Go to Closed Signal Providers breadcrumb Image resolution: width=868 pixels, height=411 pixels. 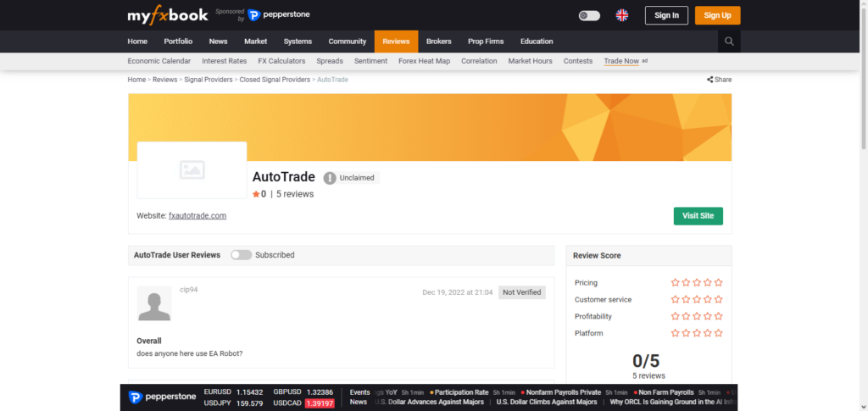(275, 80)
